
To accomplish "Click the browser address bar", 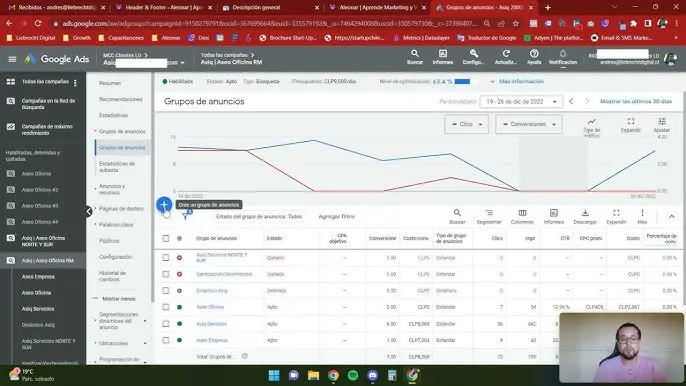I will click(x=270, y=23).
